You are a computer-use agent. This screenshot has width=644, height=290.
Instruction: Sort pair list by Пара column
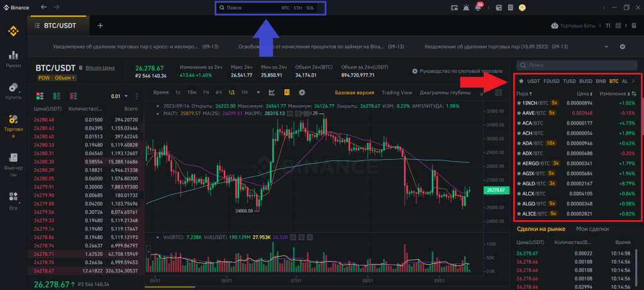point(524,94)
